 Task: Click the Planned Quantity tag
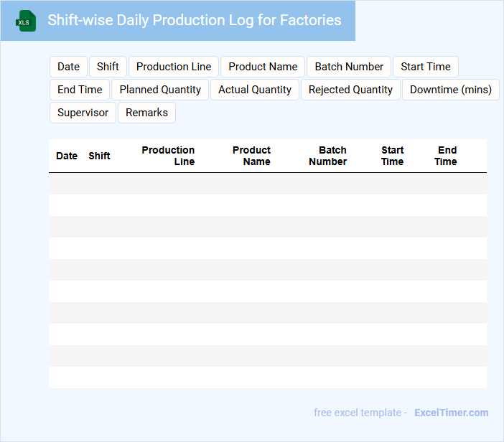pyautogui.click(x=160, y=90)
